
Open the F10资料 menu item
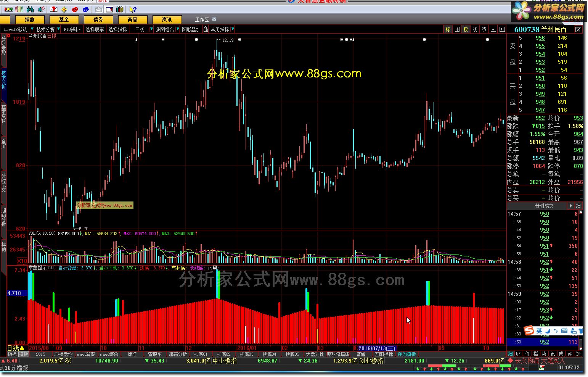(72, 29)
